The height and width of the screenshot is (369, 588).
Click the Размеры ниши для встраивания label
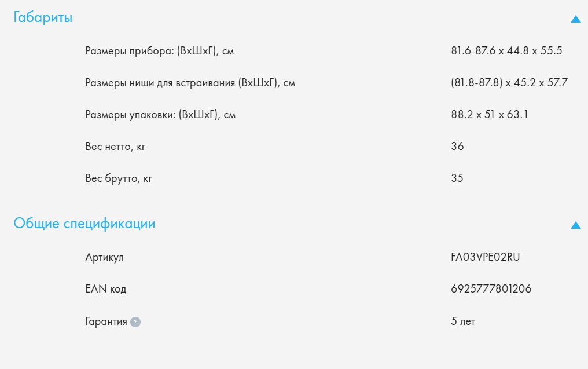click(190, 83)
